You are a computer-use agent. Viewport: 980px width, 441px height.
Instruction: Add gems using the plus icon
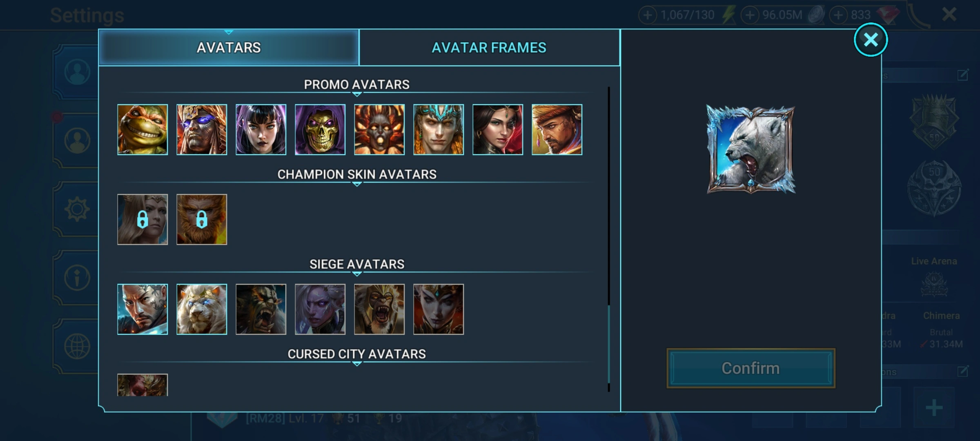click(838, 16)
